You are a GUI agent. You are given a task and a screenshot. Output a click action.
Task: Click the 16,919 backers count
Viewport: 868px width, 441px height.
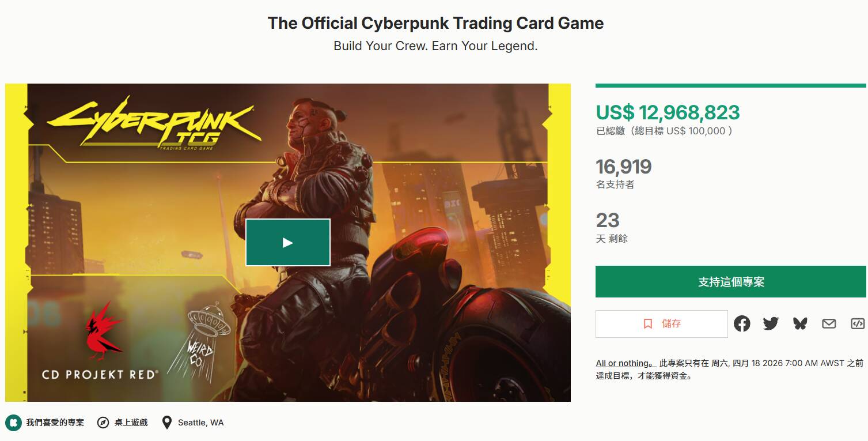[x=623, y=167]
